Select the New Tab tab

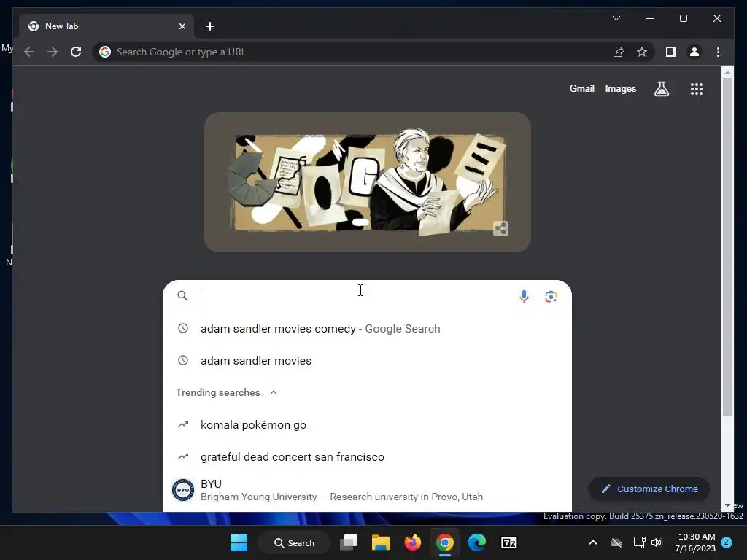coord(107,26)
